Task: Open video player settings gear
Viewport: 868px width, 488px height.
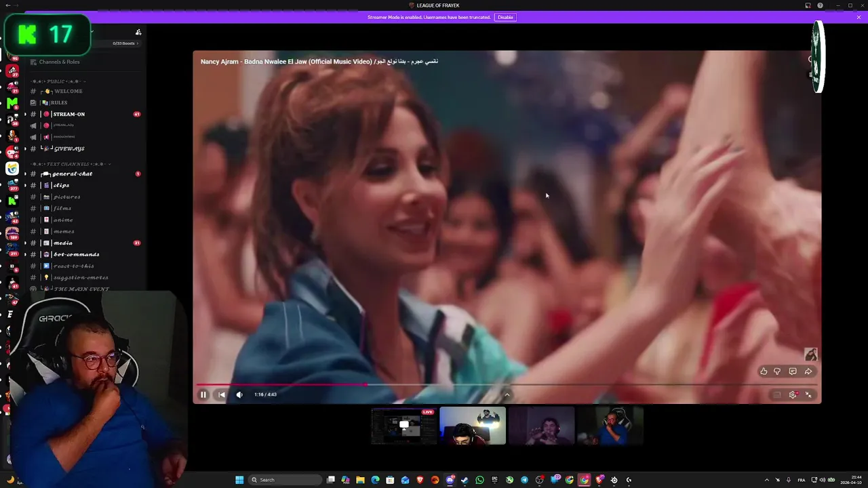Action: tap(793, 394)
